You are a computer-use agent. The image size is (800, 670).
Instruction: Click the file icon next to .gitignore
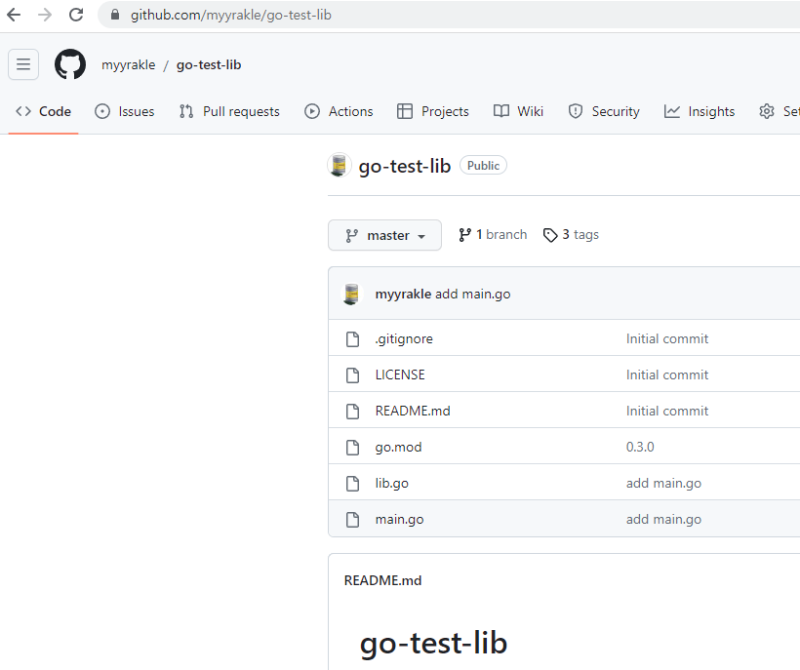tap(352, 339)
